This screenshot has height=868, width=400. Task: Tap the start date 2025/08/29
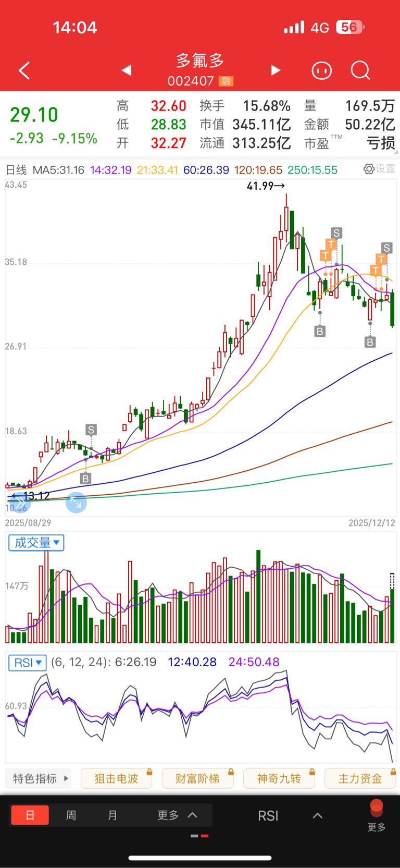point(28,522)
